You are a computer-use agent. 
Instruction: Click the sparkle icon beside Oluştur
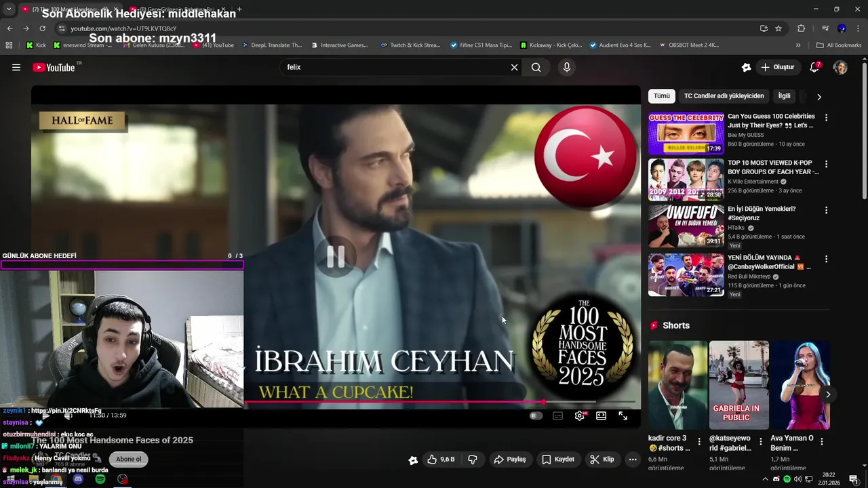[x=746, y=67]
